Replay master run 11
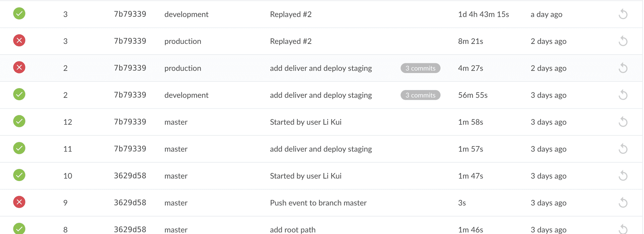 623,149
